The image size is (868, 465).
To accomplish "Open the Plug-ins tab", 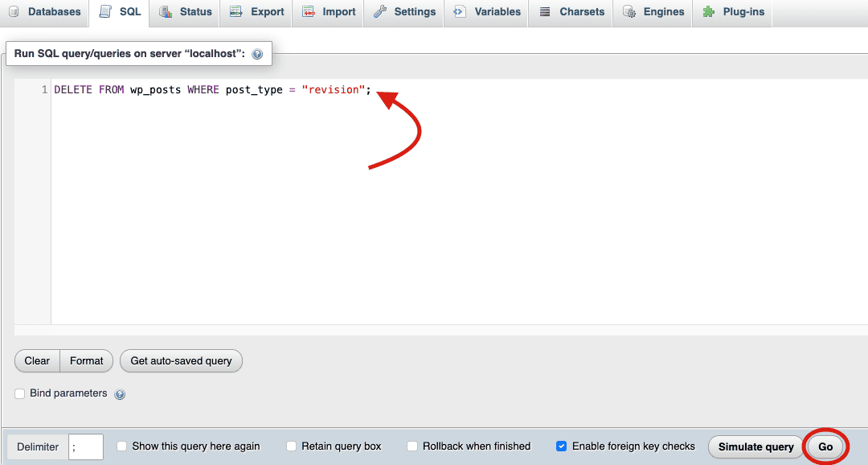I will (732, 12).
